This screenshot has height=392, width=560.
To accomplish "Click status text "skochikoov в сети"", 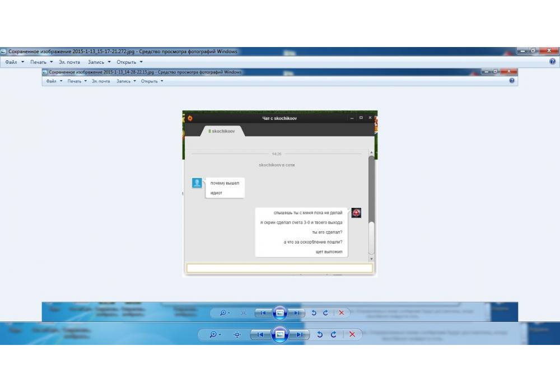I will (277, 165).
